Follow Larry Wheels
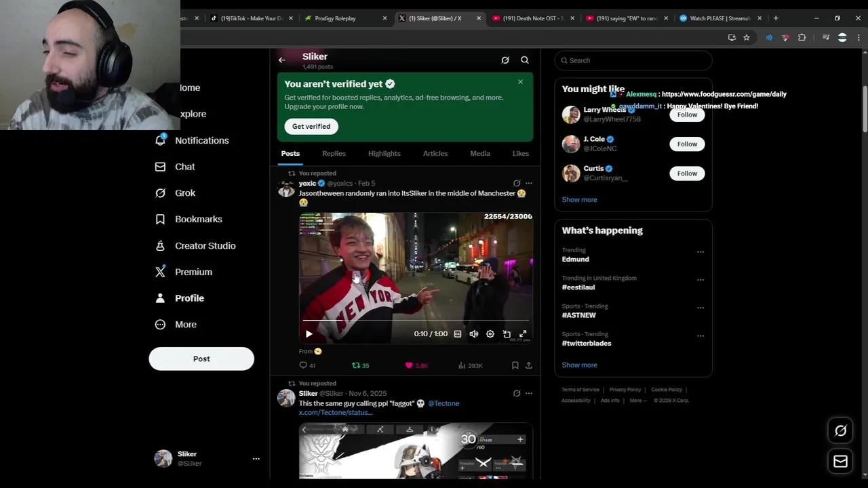868x488 pixels. pyautogui.click(x=687, y=115)
